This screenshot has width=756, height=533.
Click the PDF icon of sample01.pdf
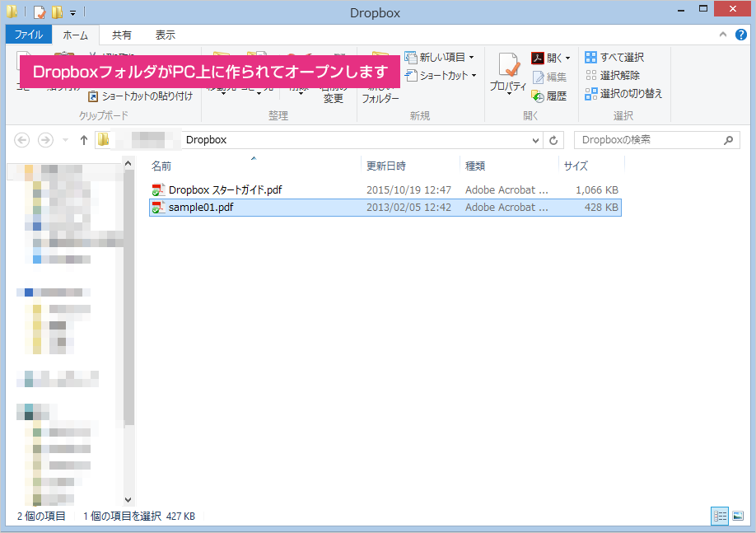pos(158,208)
